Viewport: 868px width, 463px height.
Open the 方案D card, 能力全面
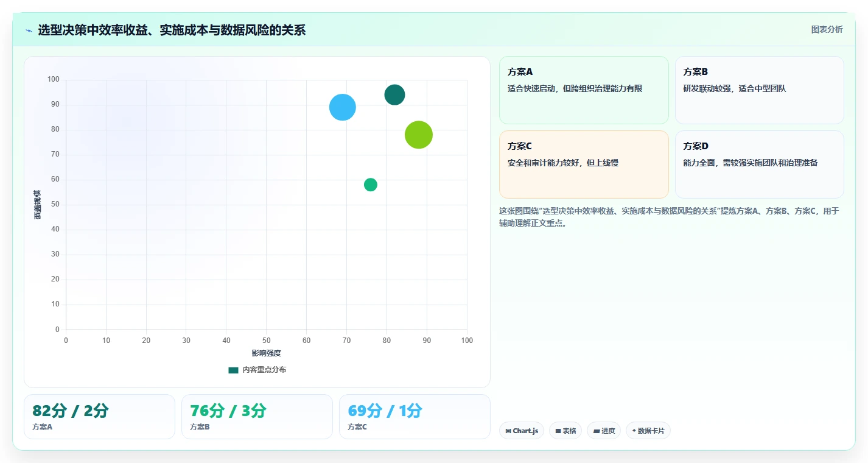(759, 164)
